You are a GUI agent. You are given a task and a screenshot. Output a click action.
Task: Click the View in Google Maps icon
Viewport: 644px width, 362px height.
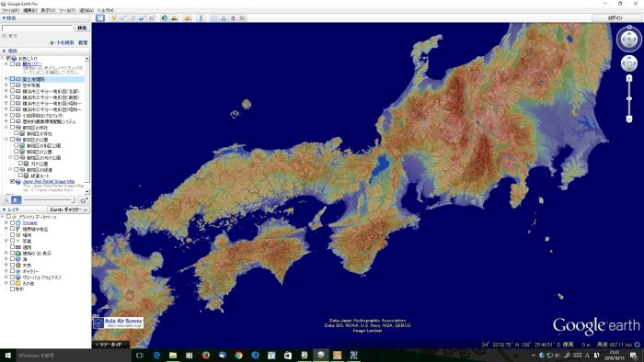[243, 18]
